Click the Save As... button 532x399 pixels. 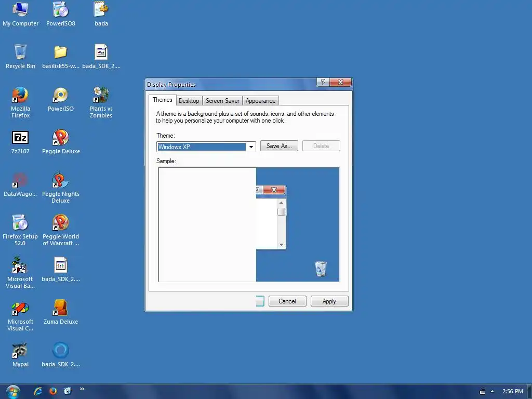click(279, 146)
